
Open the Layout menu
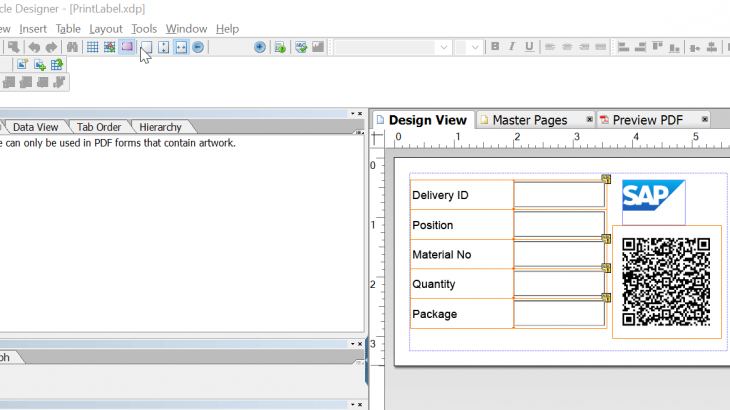point(106,29)
